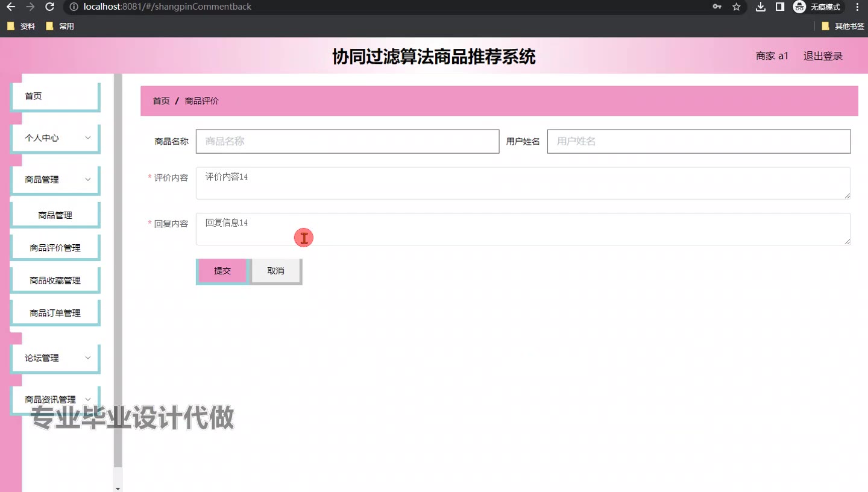Click the incognito 无痕模式 indicator
Viewport: 868px width, 492px height.
tap(817, 7)
